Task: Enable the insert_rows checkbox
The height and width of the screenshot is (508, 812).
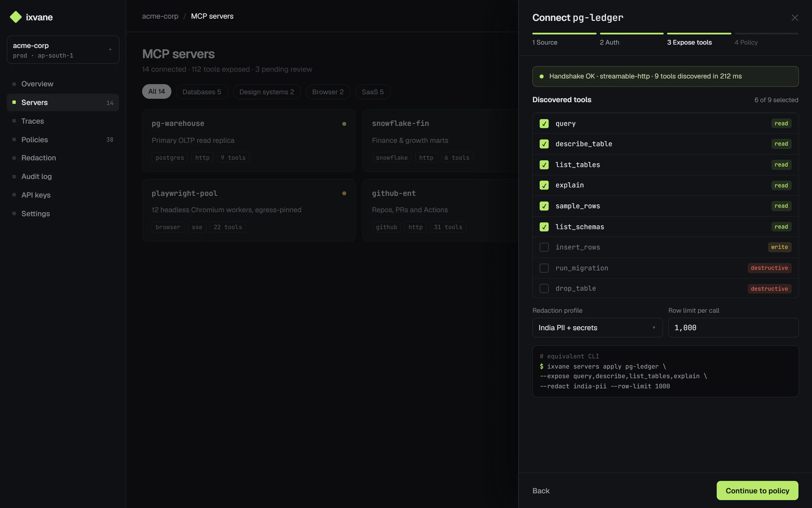Action: [x=544, y=247]
